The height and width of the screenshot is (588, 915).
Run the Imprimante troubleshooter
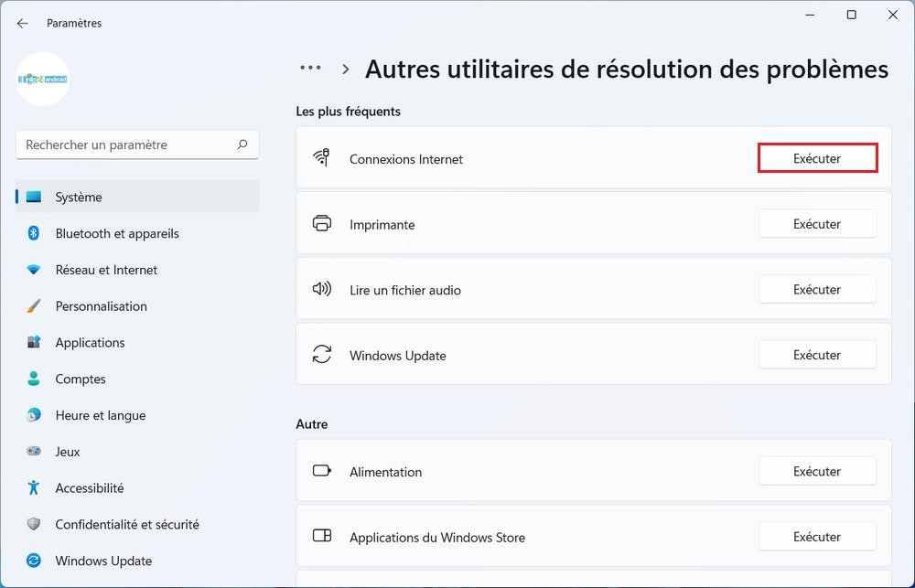coord(817,223)
